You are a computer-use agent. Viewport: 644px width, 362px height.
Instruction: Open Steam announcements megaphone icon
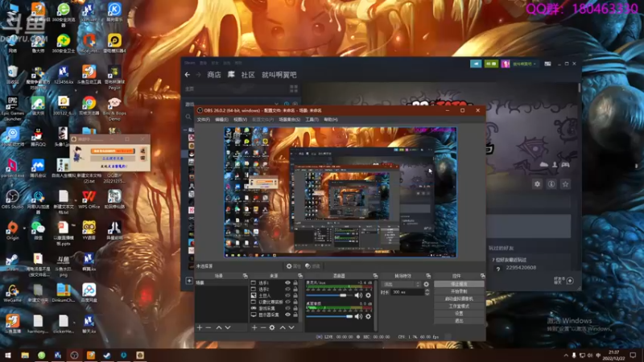pos(476,64)
